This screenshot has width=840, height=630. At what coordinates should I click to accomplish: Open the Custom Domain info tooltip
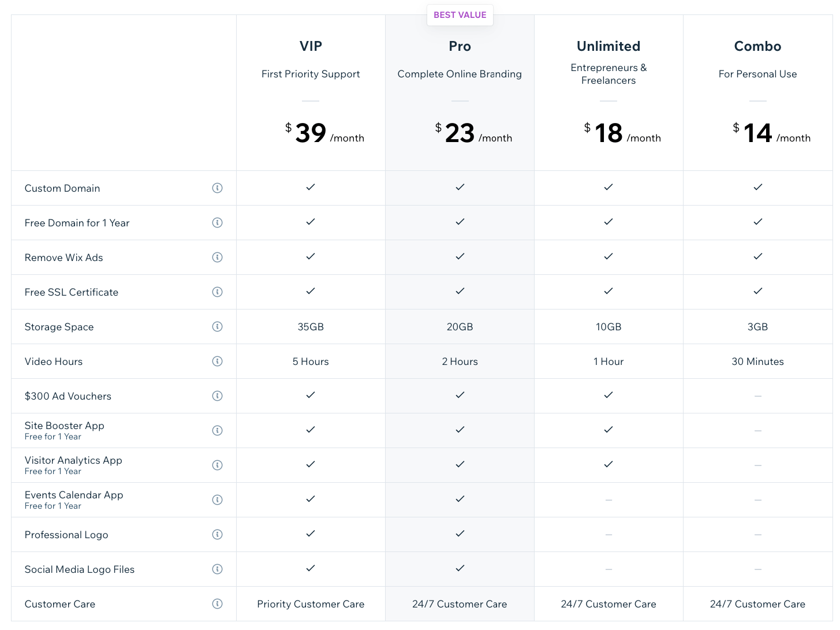[x=218, y=188]
